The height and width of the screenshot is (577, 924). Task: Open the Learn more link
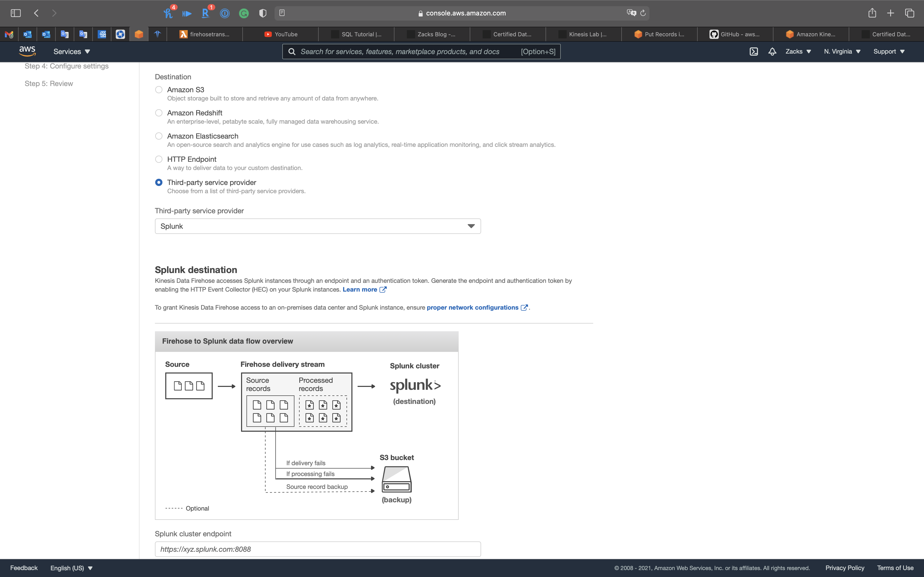point(360,289)
